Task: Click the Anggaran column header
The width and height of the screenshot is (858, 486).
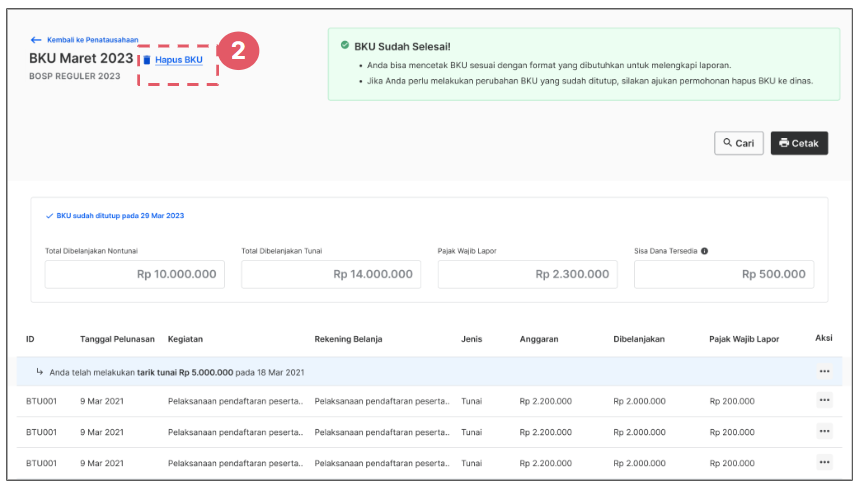Action: (539, 339)
